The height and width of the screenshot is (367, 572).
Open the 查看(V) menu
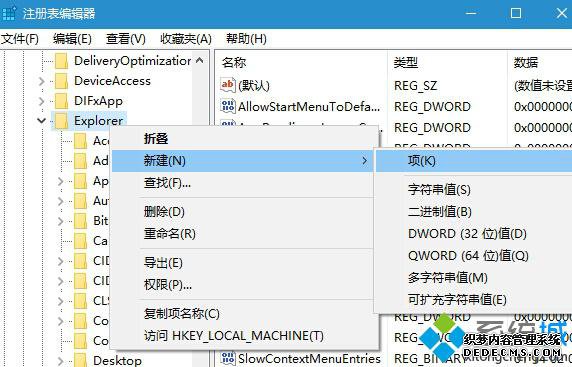126,38
